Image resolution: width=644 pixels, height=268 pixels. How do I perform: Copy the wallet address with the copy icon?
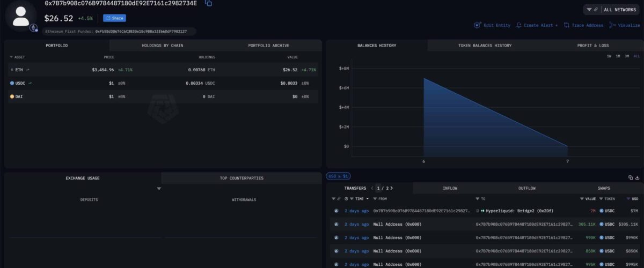point(208,3)
